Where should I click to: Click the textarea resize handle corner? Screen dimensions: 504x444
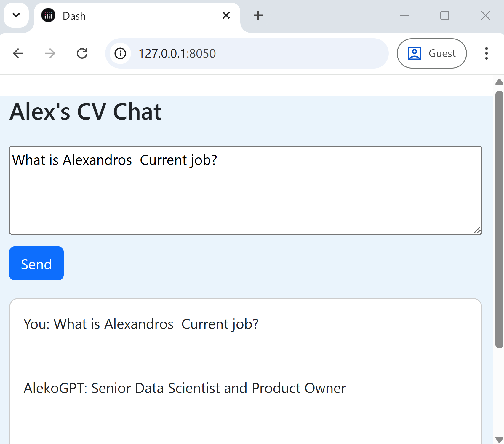[x=477, y=230]
